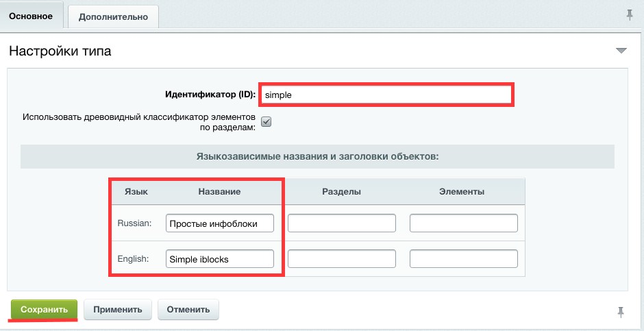Pin the tab panel using top pin icon
The image size is (644, 331).
coord(630,15)
